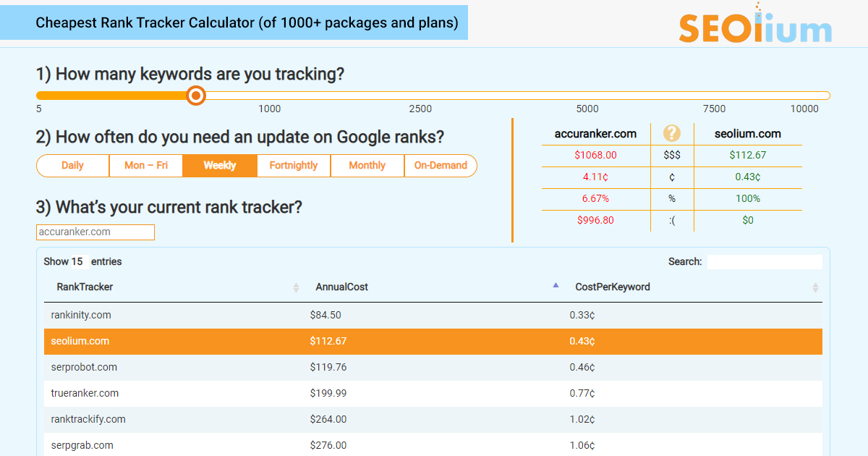This screenshot has height=456, width=868.
Task: Click the CostPerKeyword column header
Action: (613, 287)
